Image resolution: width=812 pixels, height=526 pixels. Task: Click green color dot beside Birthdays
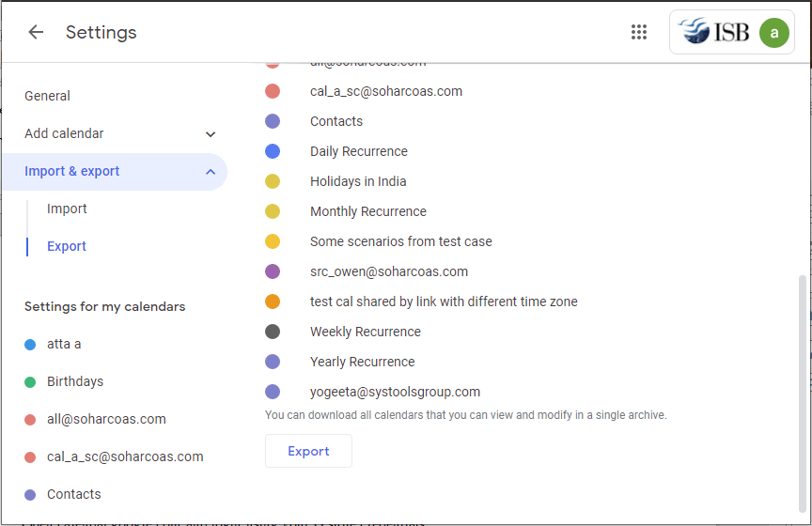click(30, 382)
